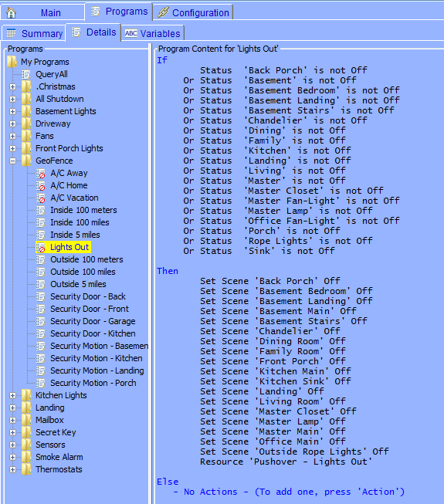
Task: Expand the .Christmas folder
Action: [x=12, y=86]
